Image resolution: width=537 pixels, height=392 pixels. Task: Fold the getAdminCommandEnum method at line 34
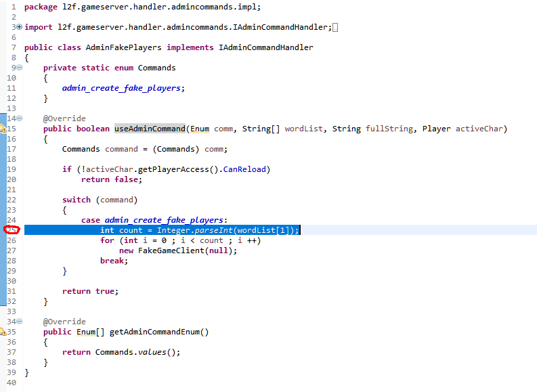click(x=19, y=322)
